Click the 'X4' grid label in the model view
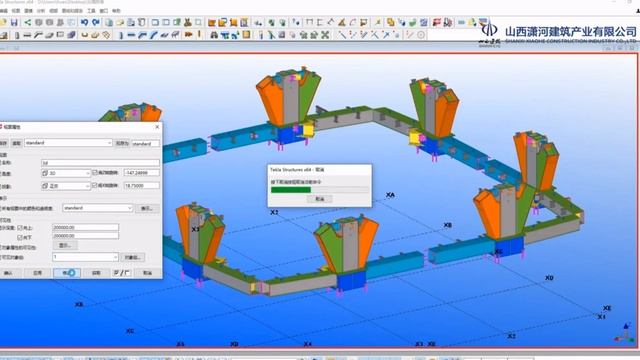Screen dimensions: 640x360 (307, 344)
